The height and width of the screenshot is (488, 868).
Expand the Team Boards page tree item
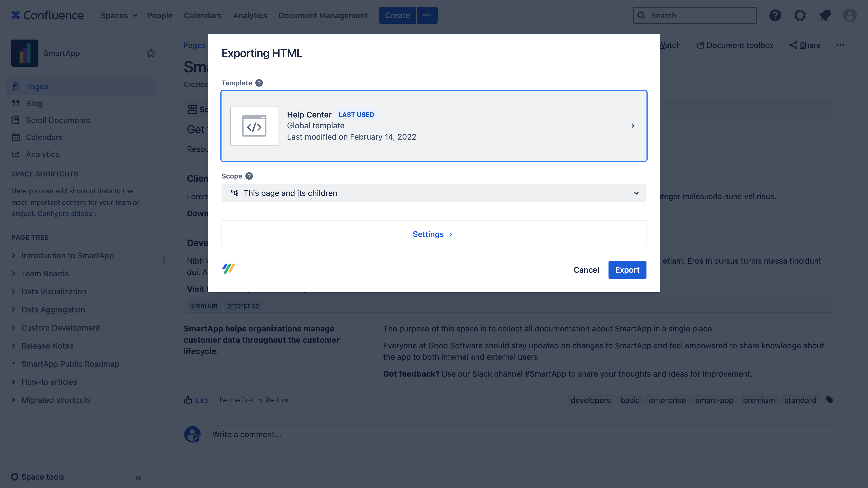(x=14, y=273)
